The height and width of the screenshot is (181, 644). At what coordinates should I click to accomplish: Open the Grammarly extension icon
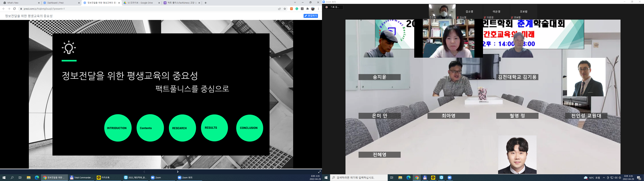pos(297,9)
